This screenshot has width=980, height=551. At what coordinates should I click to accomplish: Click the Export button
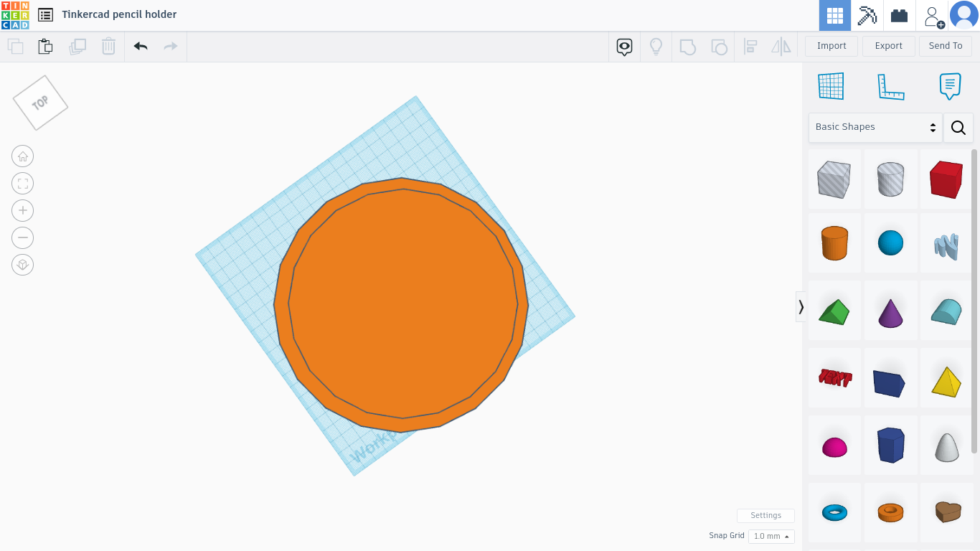pyautogui.click(x=888, y=46)
